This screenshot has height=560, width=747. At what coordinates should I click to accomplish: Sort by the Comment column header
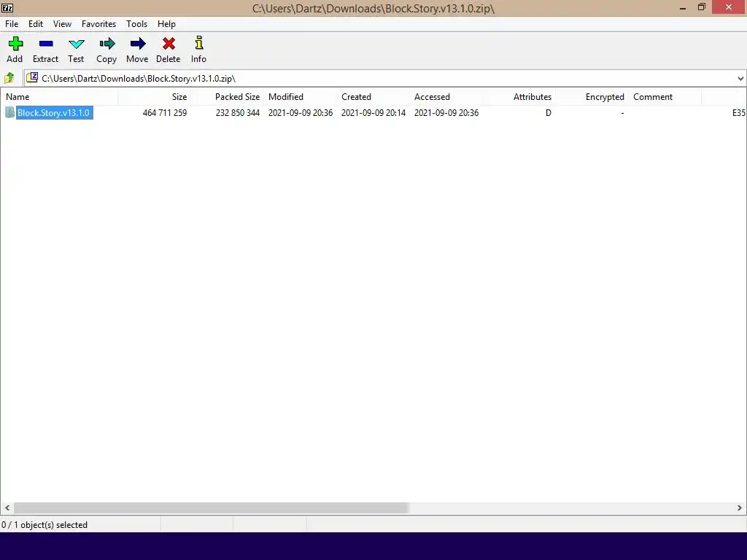[665, 97]
